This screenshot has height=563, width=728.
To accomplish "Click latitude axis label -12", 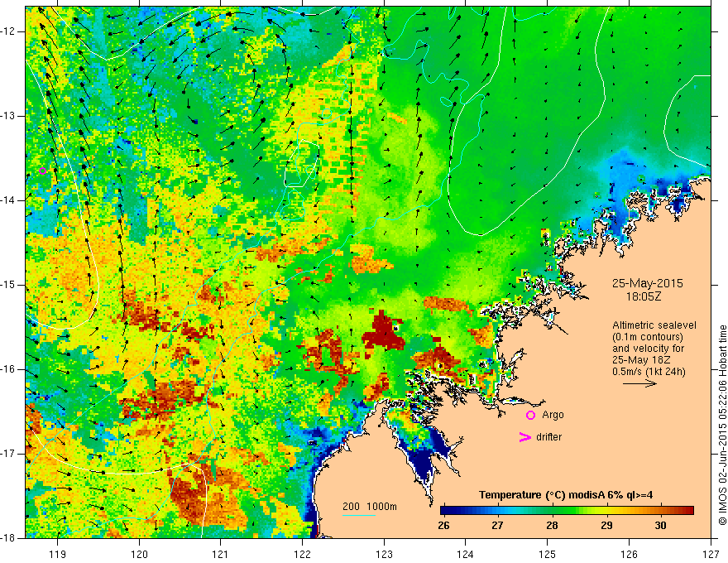I will 8,31.
